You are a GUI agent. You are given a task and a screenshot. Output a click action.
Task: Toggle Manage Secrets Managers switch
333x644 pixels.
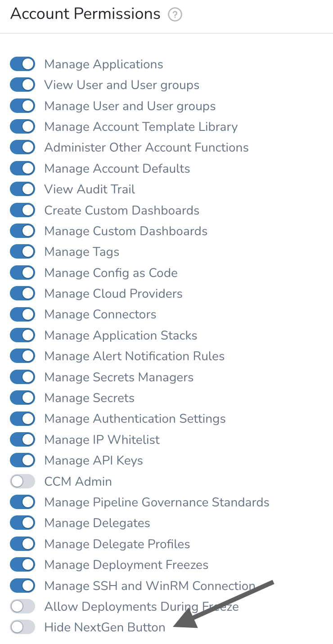click(22, 377)
